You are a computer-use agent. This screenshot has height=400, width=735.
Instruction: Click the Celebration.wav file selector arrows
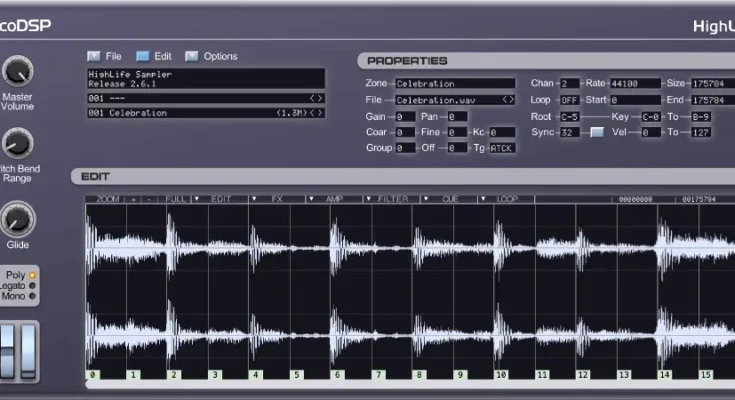pyautogui.click(x=508, y=100)
